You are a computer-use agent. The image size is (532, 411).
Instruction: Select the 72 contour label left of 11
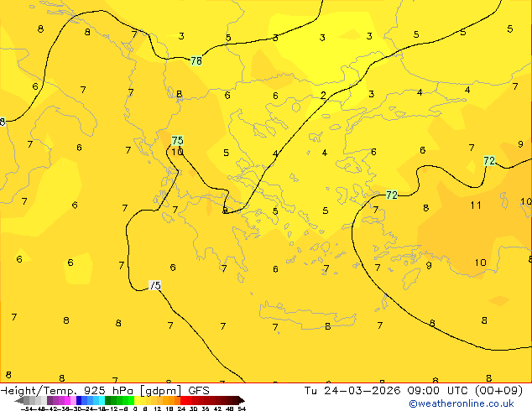[x=392, y=195]
